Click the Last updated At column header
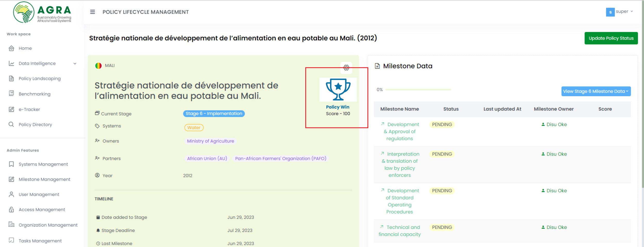The image size is (644, 247). click(502, 109)
